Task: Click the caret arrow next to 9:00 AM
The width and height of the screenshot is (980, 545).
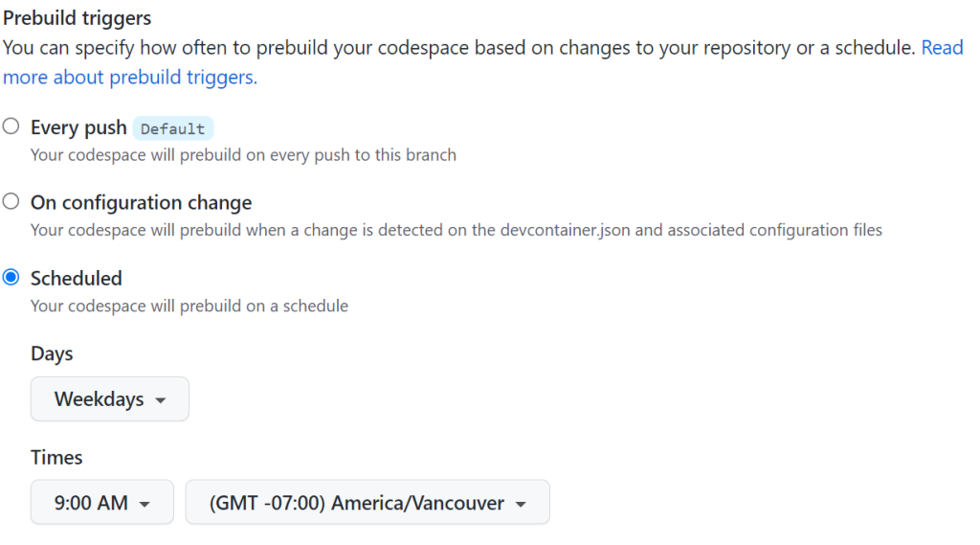Action: tap(145, 504)
